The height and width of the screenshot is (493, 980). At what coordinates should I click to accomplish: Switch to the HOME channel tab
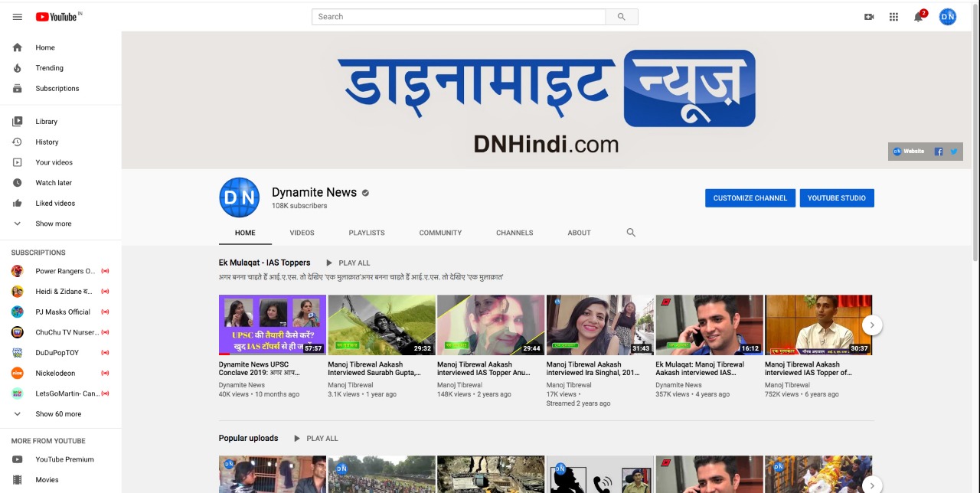point(245,233)
